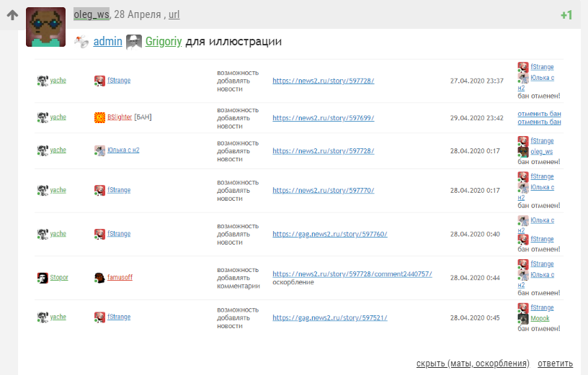Open yache link in BSlighter row
Screen dimensions: 588x375
point(58,117)
